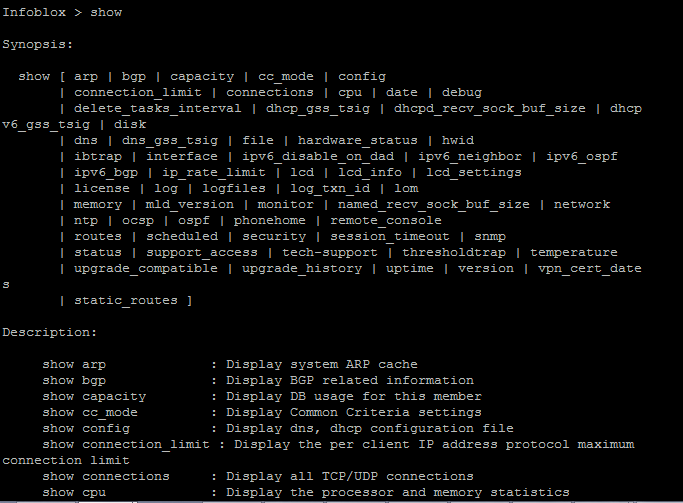Click the "Infoblox > show" prompt line
Screen dimensions: 683x503
[58, 12]
